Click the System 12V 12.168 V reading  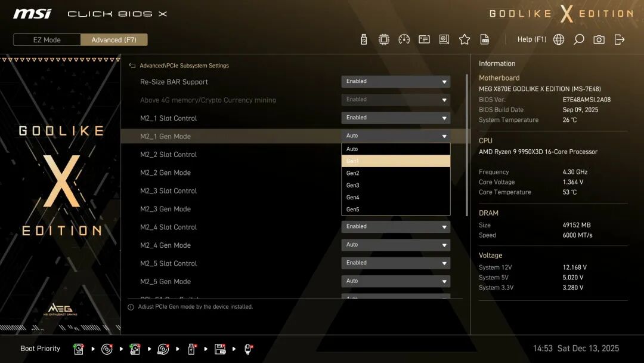pyautogui.click(x=575, y=267)
